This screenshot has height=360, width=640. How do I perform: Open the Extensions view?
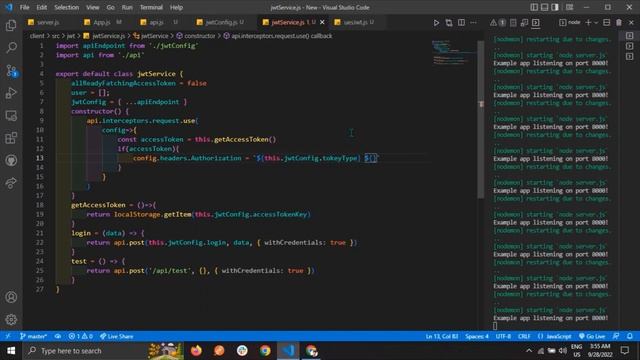pos(11,138)
